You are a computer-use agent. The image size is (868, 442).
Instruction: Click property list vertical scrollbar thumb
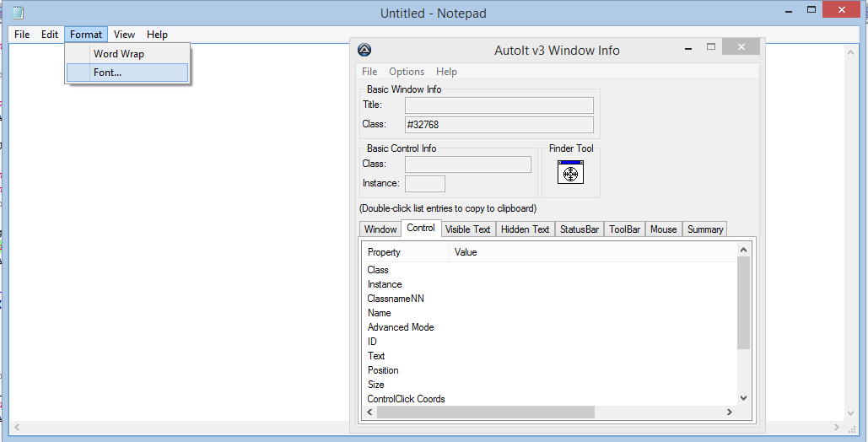(x=743, y=303)
